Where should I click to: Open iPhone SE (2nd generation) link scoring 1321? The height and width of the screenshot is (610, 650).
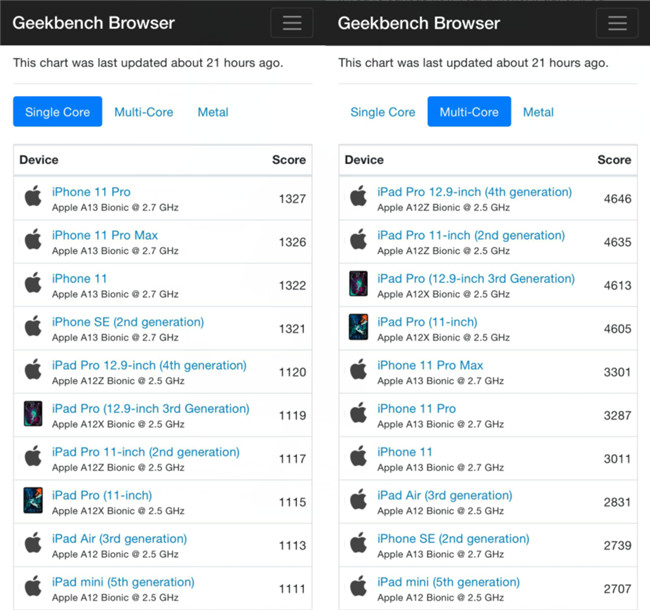point(128,322)
